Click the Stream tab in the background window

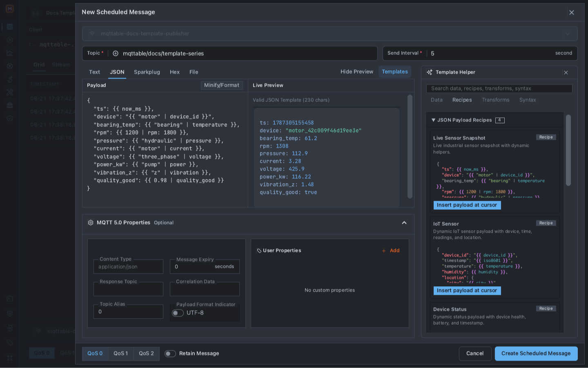(61, 65)
